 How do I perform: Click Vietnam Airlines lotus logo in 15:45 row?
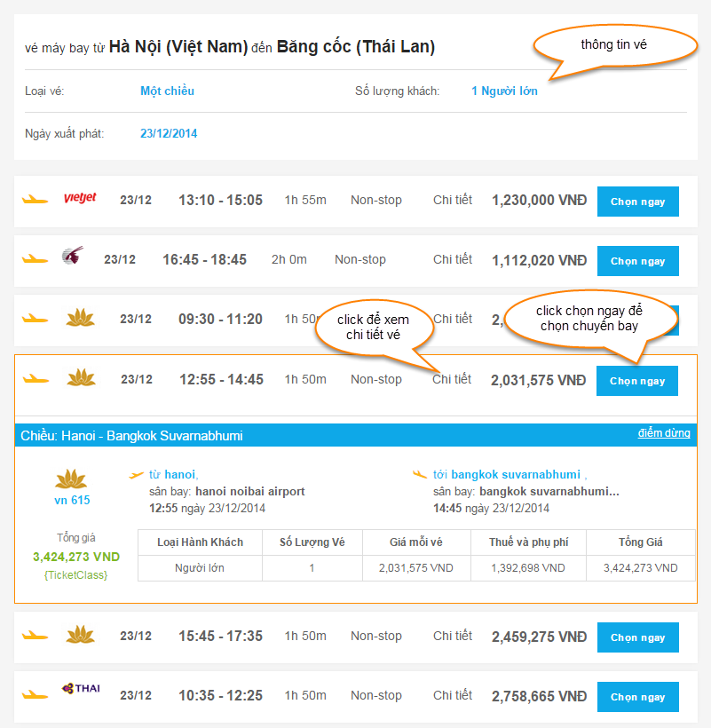click(x=80, y=635)
